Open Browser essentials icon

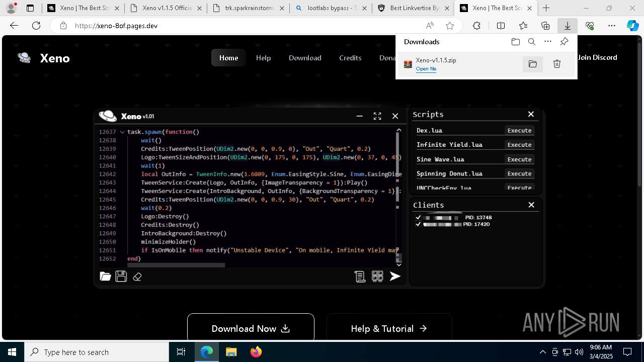click(x=590, y=26)
